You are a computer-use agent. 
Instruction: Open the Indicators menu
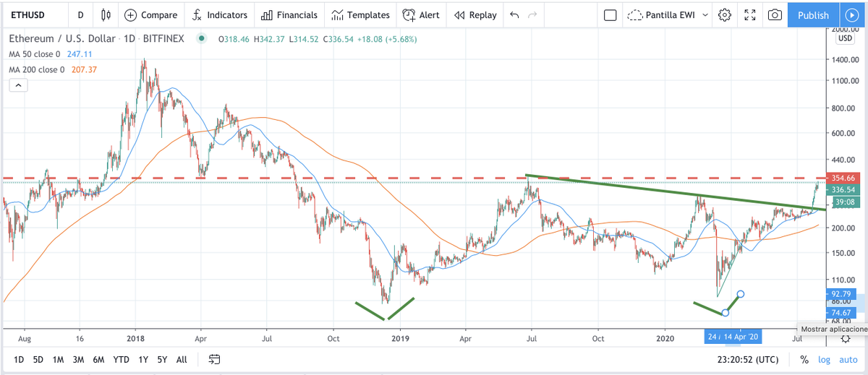click(220, 14)
